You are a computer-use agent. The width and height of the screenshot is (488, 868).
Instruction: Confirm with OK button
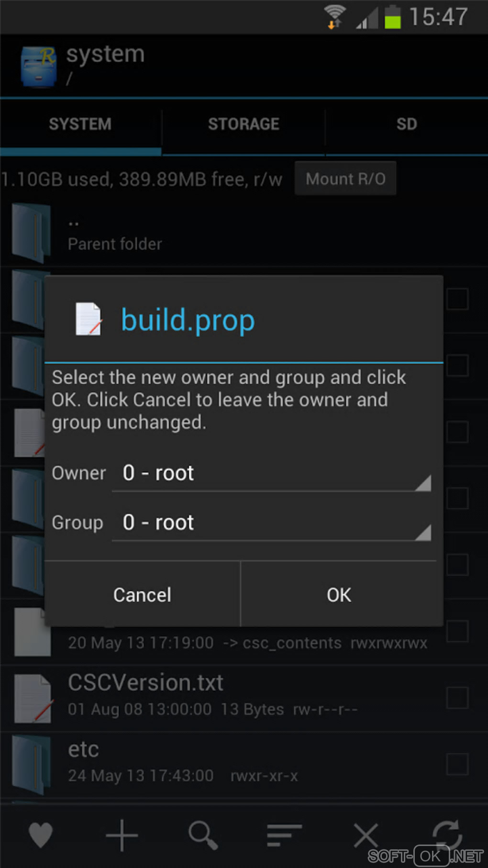339,595
